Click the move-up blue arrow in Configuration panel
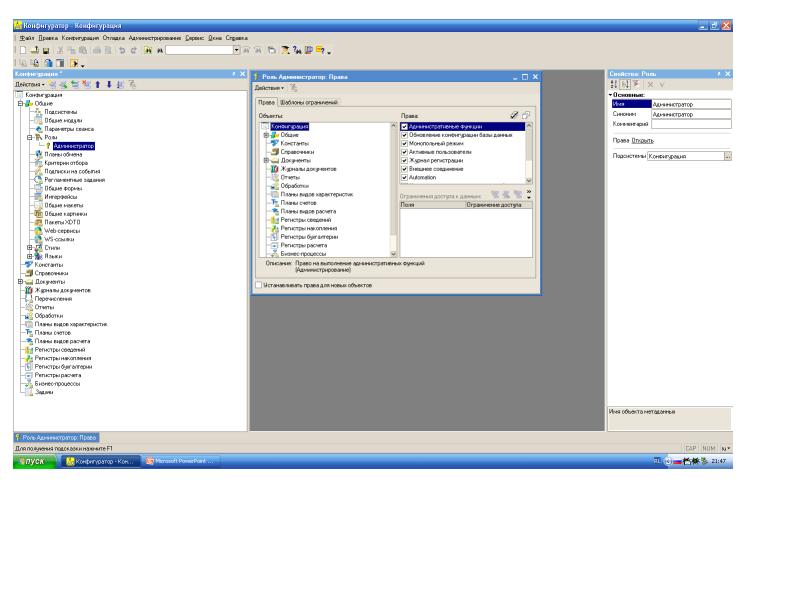Image resolution: width=800 pixels, height=600 pixels. tap(98, 84)
